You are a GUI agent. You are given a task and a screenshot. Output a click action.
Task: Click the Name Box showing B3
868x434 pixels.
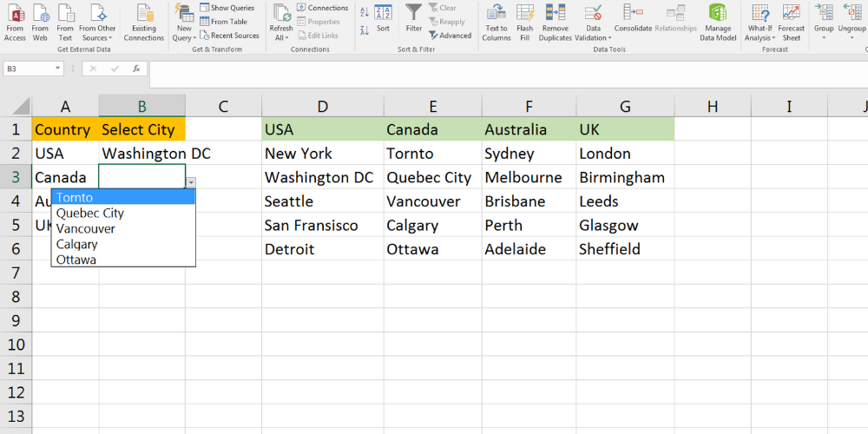click(29, 69)
